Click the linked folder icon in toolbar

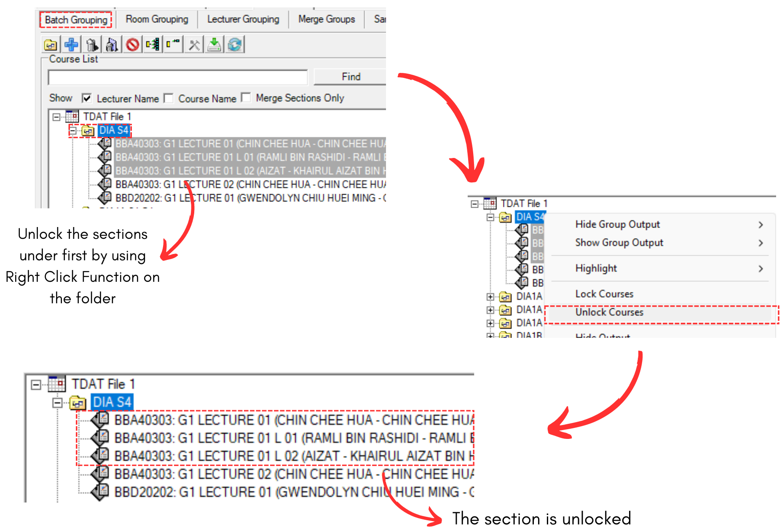pyautogui.click(x=51, y=44)
